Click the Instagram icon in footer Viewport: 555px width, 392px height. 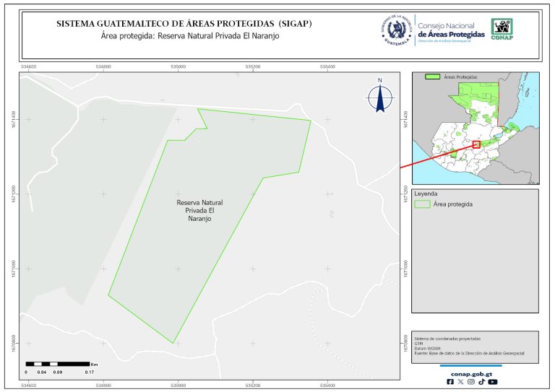[471, 382]
